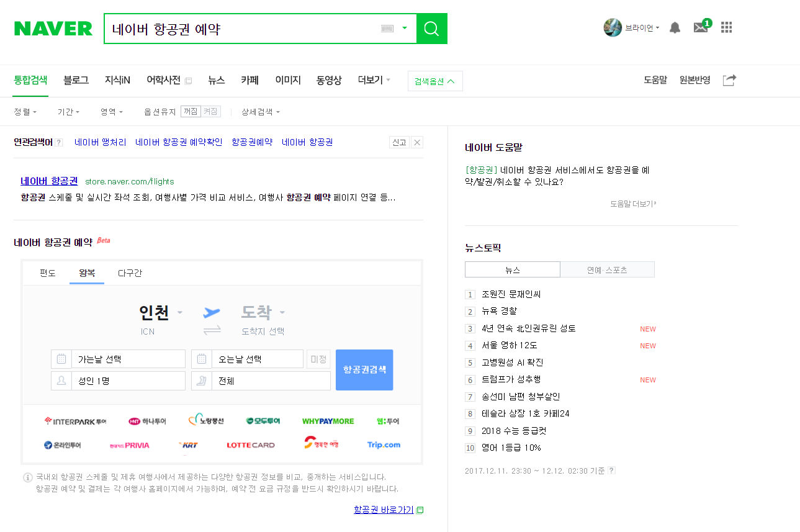Switch to the 뉴스 search tab
800x532 pixels.
(x=216, y=80)
